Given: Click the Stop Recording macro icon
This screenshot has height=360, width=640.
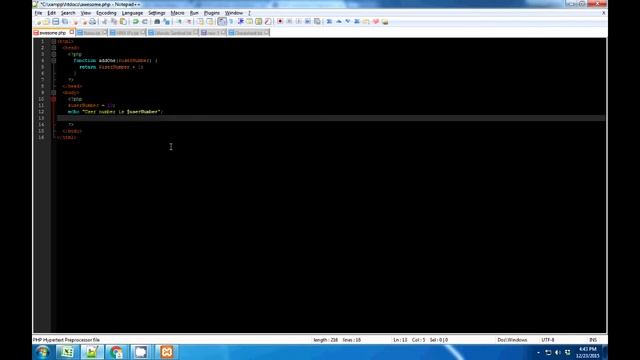Looking at the screenshot, I should [289, 22].
